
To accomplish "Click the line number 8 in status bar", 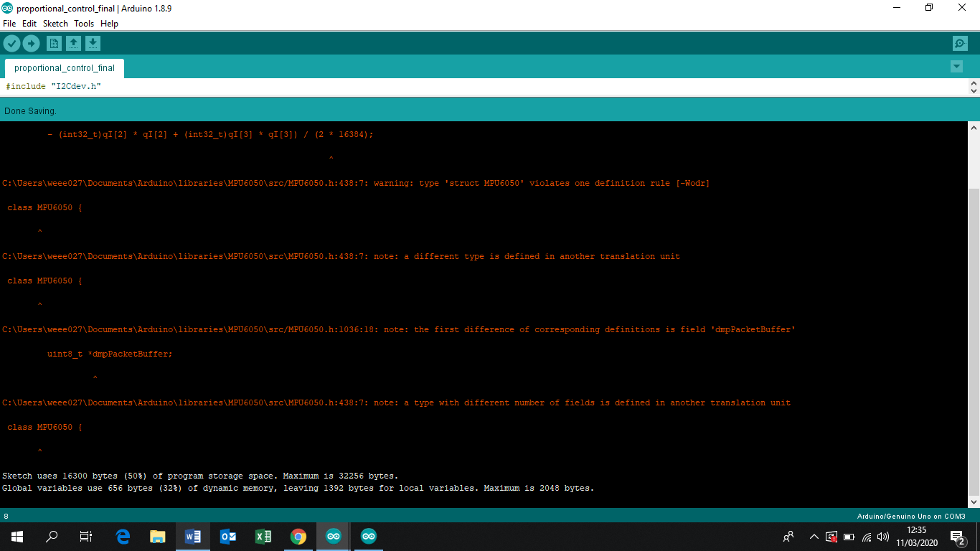I will tap(6, 516).
